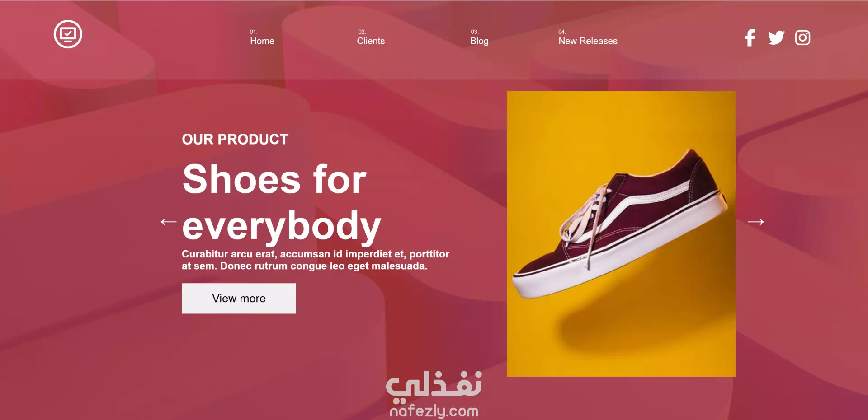Open the Instagram camera icon

(x=802, y=37)
